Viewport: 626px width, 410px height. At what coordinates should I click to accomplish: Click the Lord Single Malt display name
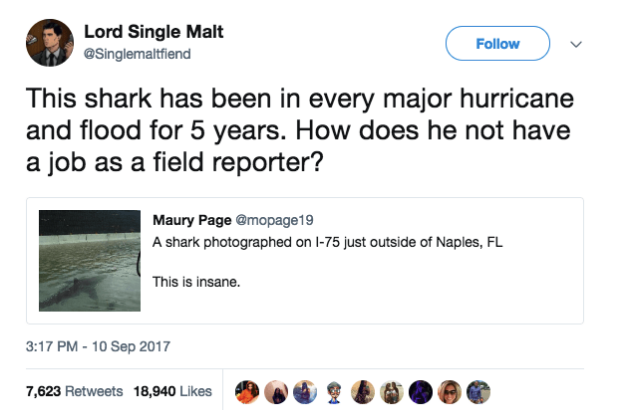coord(154,33)
